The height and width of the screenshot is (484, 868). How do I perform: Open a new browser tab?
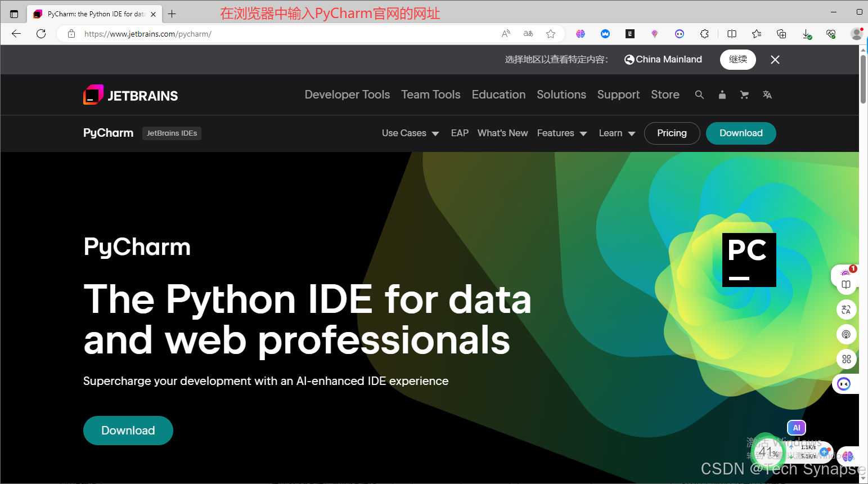click(x=172, y=14)
